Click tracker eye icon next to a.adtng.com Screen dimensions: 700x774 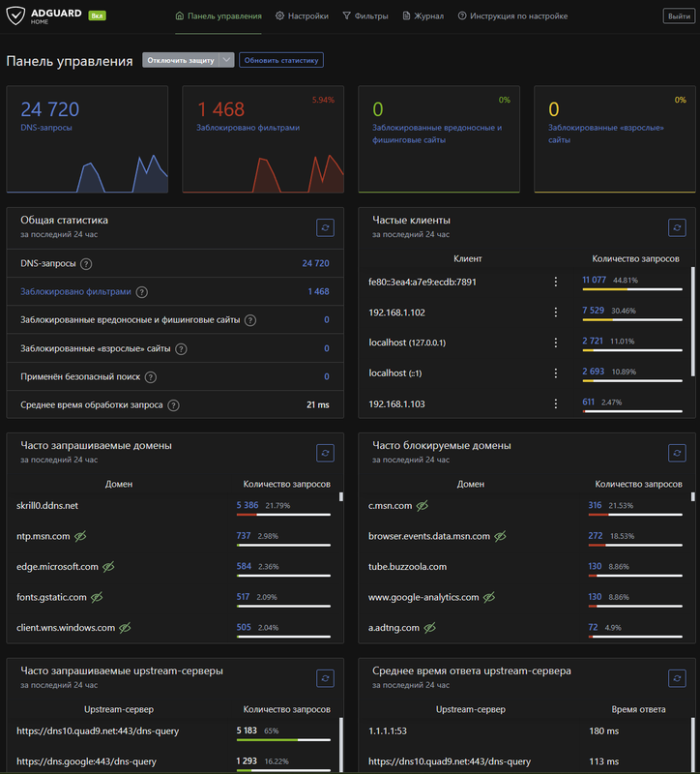[x=429, y=628]
